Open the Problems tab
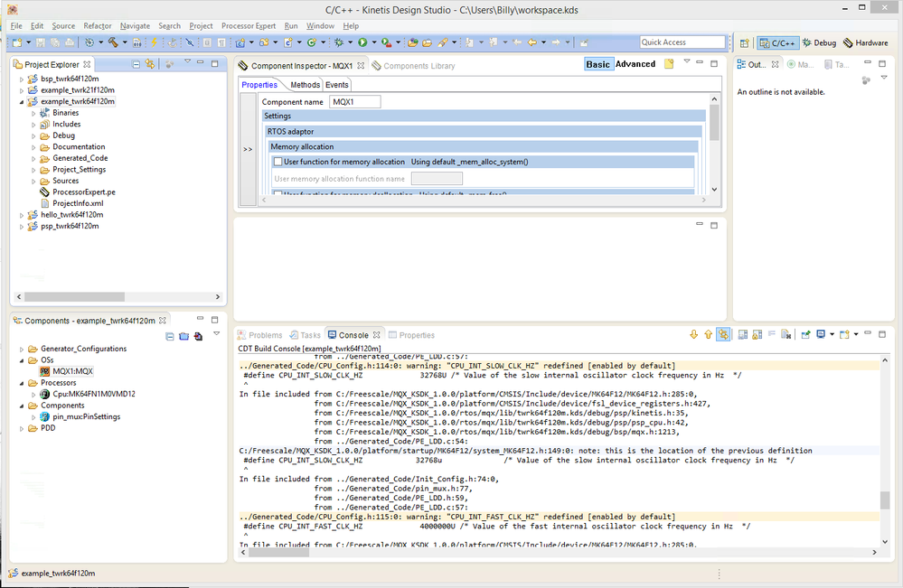The height and width of the screenshot is (588, 903). (259, 335)
